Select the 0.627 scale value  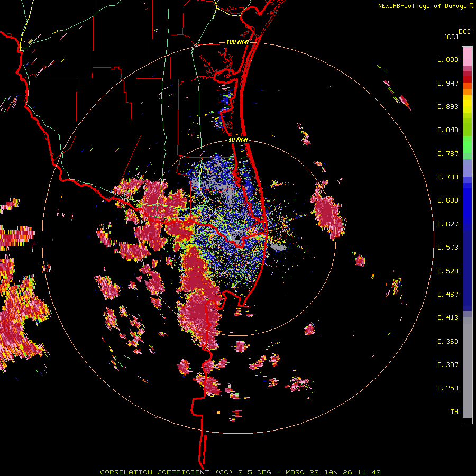point(448,224)
